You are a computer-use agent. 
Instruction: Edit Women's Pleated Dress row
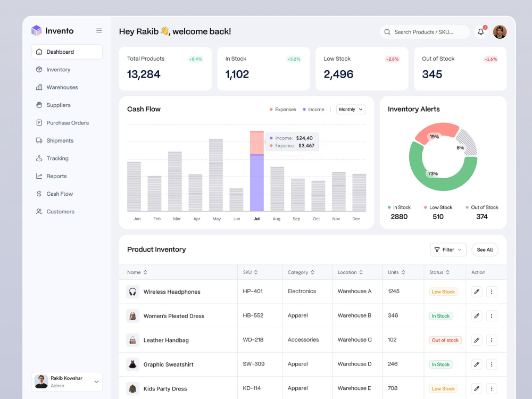tap(477, 316)
